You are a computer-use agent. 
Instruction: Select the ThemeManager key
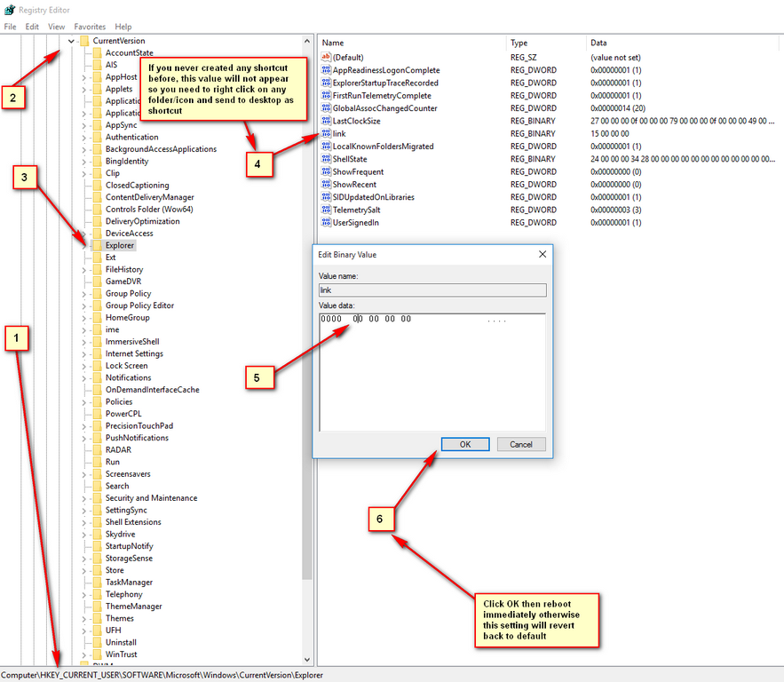(133, 607)
